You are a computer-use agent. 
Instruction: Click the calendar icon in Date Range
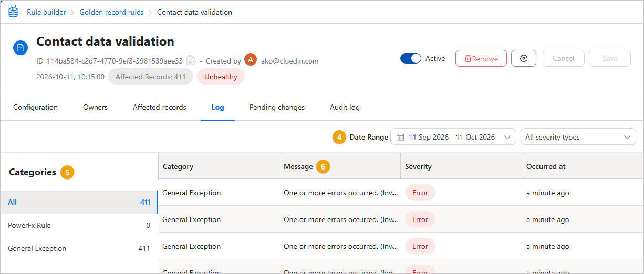(400, 137)
